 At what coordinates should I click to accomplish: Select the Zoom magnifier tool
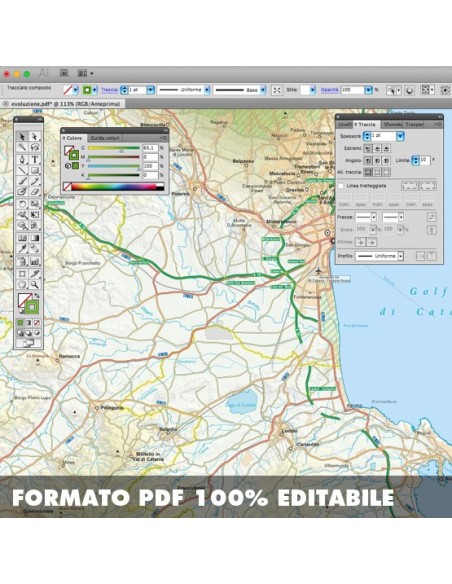[x=34, y=285]
